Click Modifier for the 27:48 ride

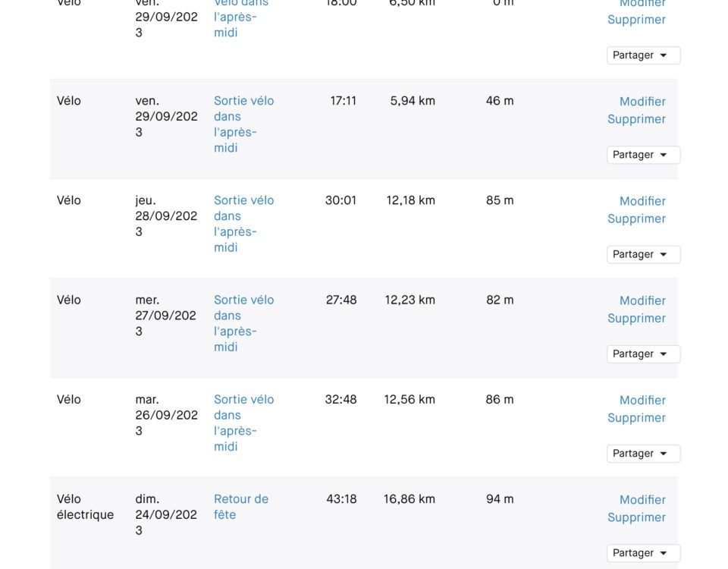click(x=642, y=300)
